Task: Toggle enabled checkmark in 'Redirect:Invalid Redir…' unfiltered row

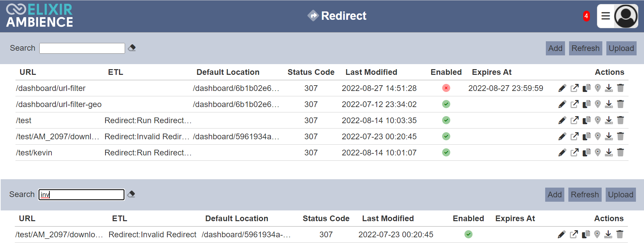Action: (446, 137)
